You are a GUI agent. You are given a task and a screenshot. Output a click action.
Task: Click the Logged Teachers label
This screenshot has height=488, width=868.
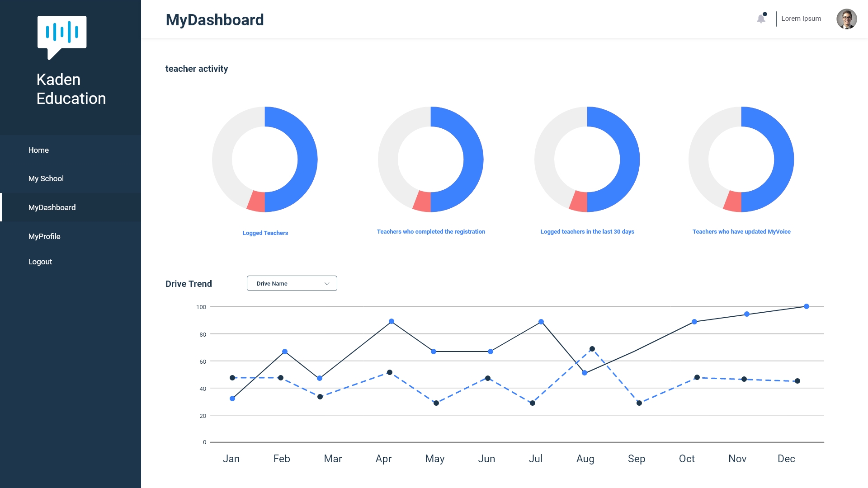point(265,233)
